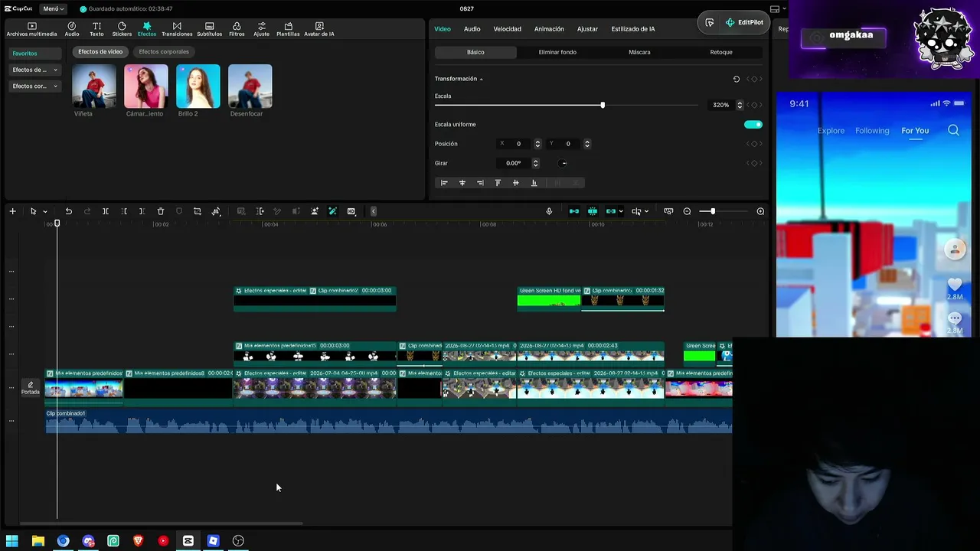This screenshot has height=551, width=980.
Task: Click the EditPilot button
Action: coord(744,23)
